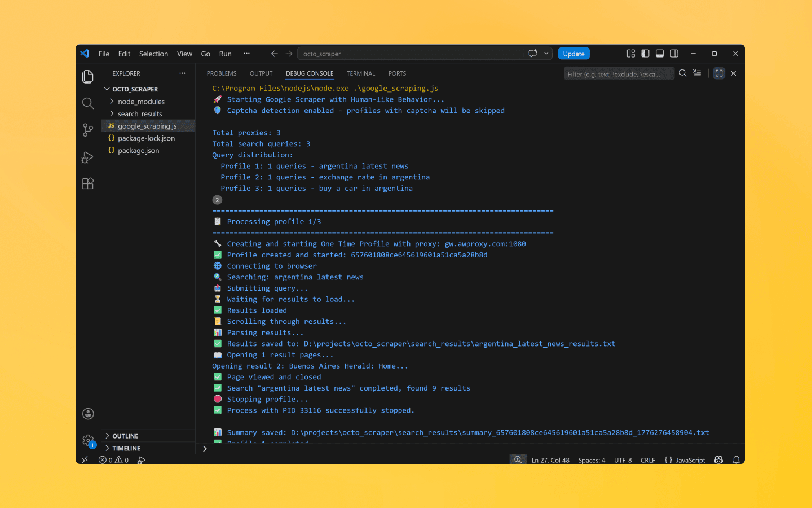
Task: Click 'Total search queries: 3' text
Action: 261,144
